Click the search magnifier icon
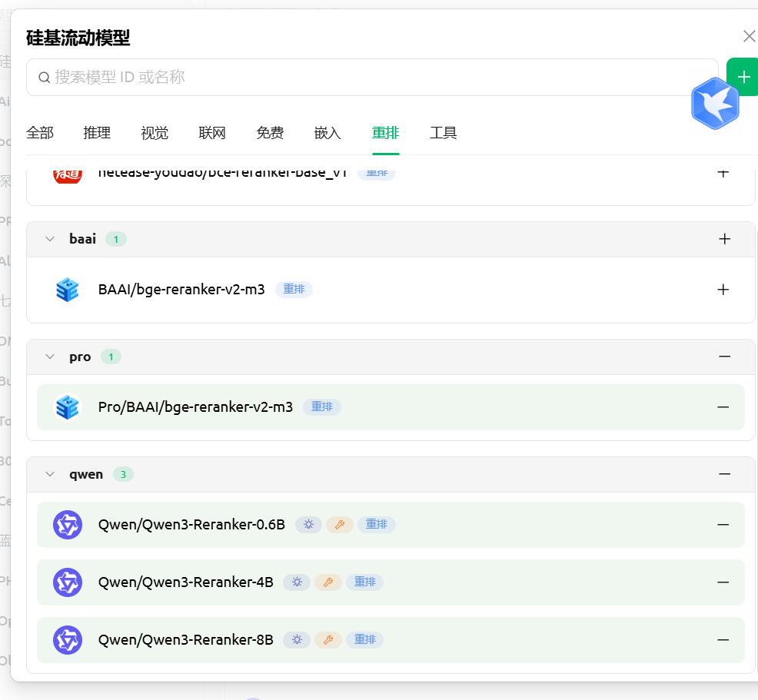Image resolution: width=758 pixels, height=700 pixels. point(44,78)
